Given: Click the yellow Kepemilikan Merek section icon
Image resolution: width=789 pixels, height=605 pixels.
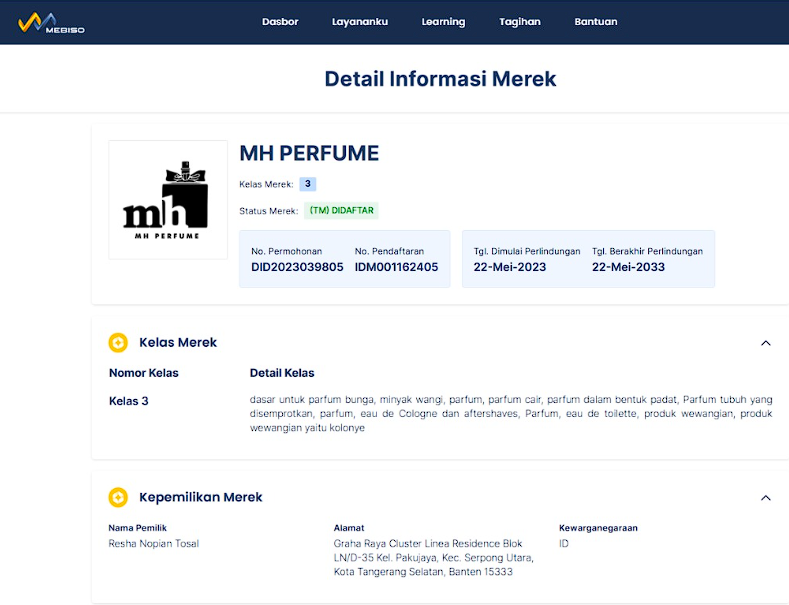Looking at the screenshot, I should pos(118,497).
